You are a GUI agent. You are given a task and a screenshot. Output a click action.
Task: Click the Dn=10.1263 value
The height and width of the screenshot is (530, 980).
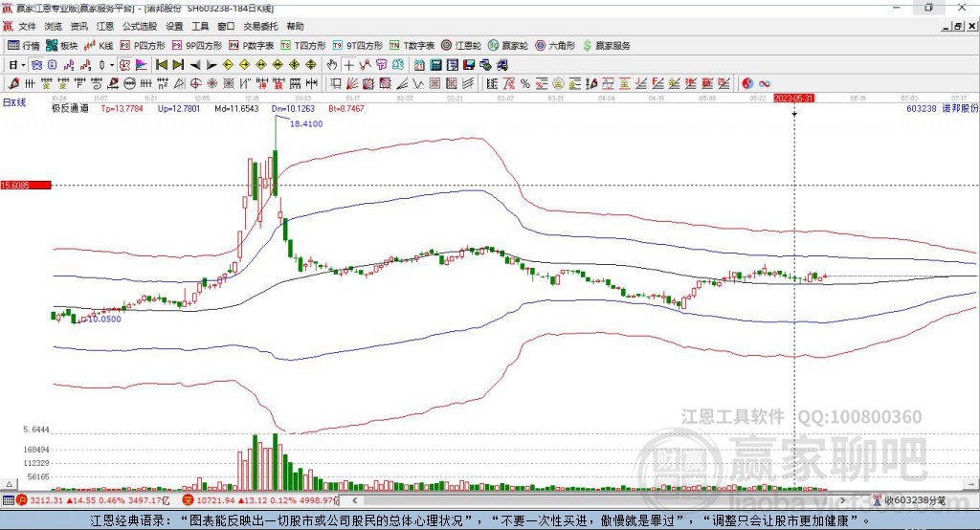click(x=293, y=108)
